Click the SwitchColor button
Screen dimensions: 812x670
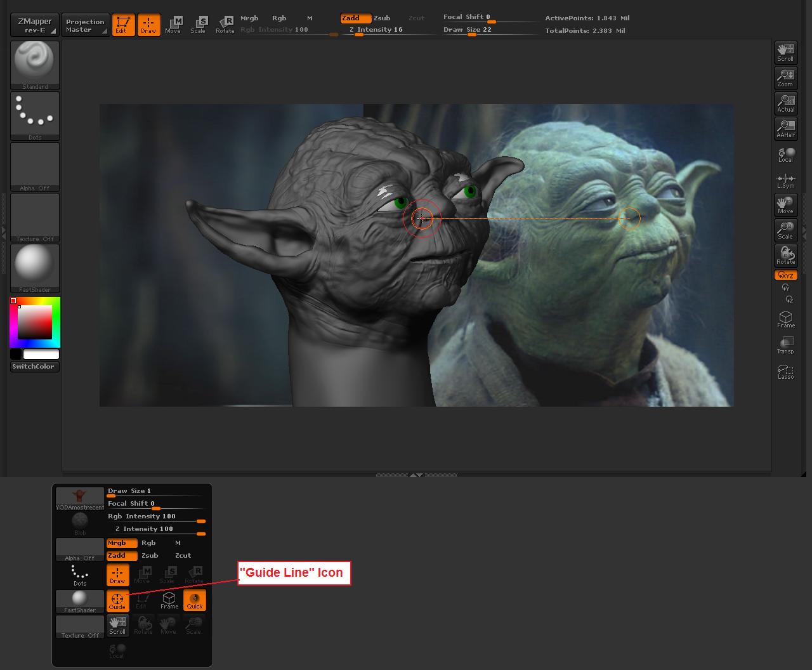(x=35, y=367)
